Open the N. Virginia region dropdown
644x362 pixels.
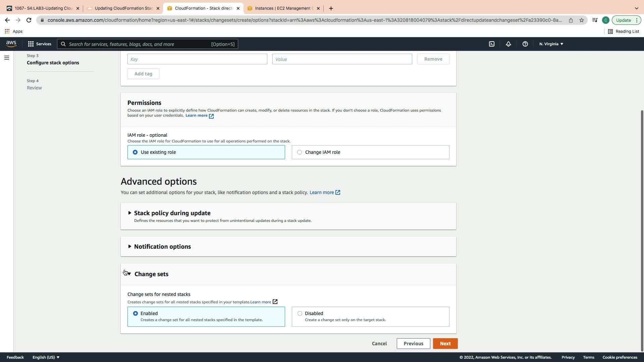551,44
